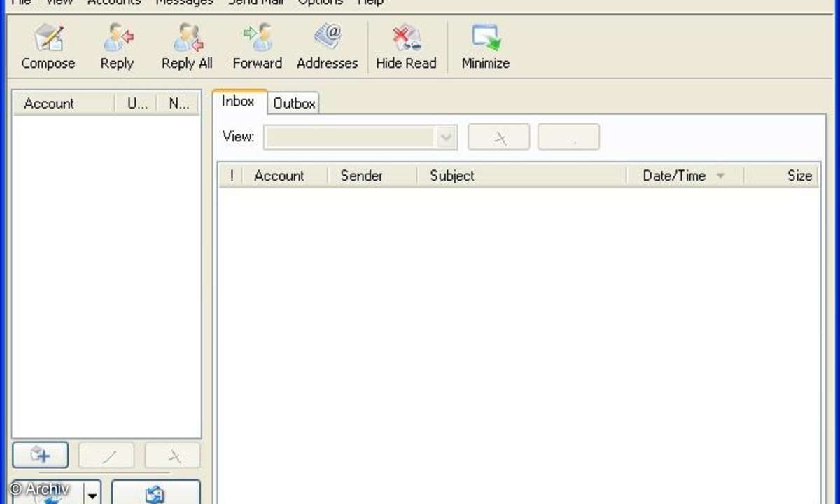
Task: Sort by the Sender column header
Action: (372, 176)
